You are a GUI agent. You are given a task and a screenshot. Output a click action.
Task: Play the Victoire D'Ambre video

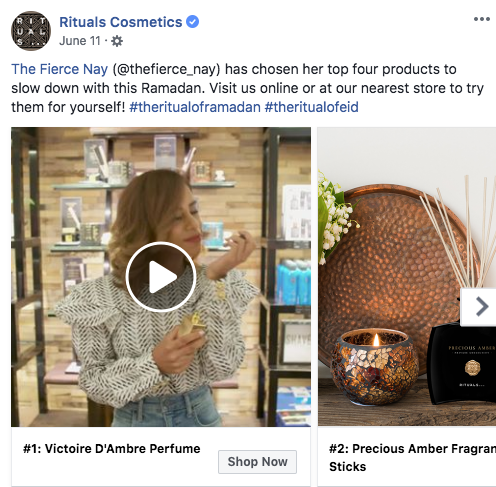tap(161, 277)
